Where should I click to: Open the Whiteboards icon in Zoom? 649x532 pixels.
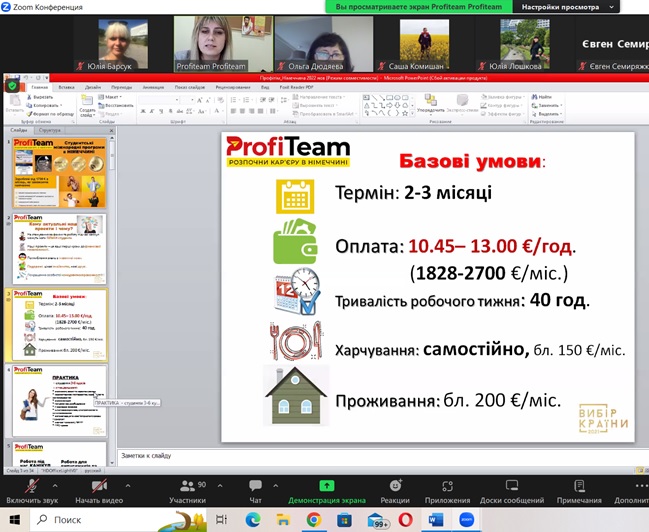[512, 485]
